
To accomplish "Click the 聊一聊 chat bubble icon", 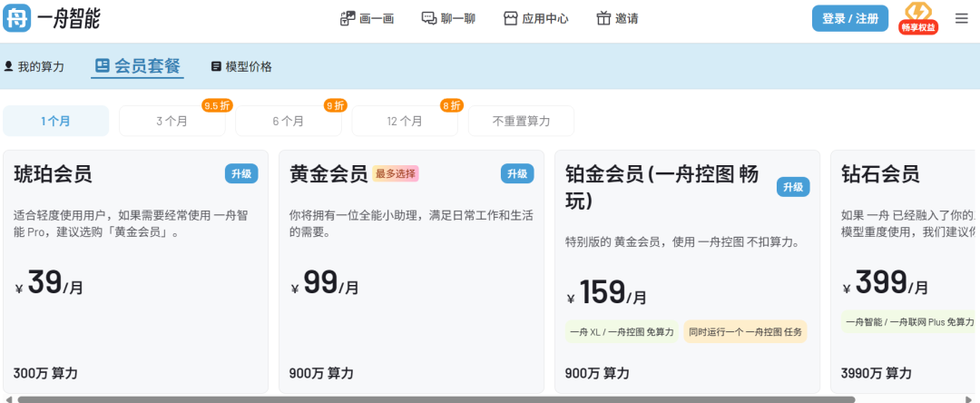I will pyautogui.click(x=428, y=19).
